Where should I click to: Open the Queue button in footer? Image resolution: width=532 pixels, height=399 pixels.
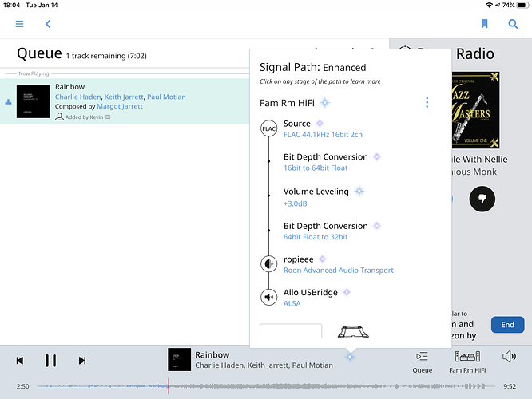(x=422, y=362)
